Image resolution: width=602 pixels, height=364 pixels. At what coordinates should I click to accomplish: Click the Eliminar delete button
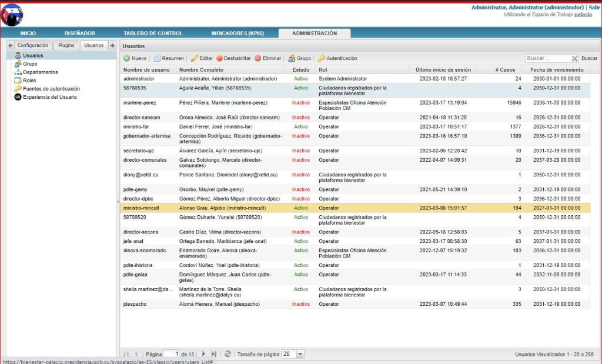268,58
